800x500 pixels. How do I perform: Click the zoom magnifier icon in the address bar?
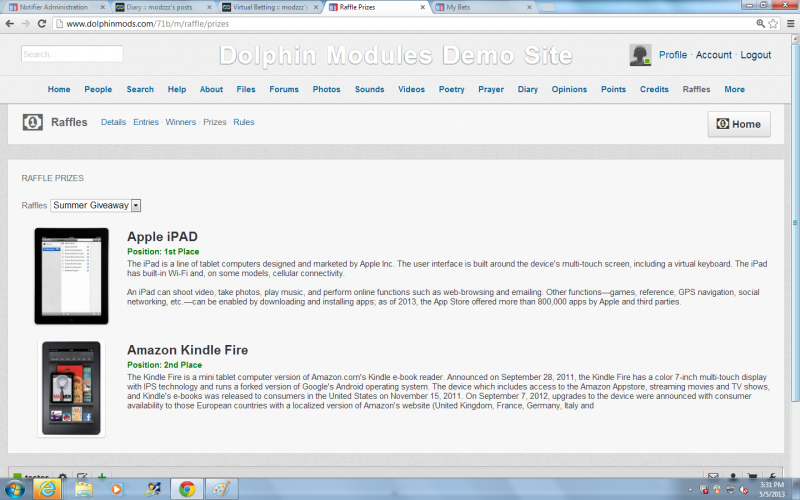point(760,23)
